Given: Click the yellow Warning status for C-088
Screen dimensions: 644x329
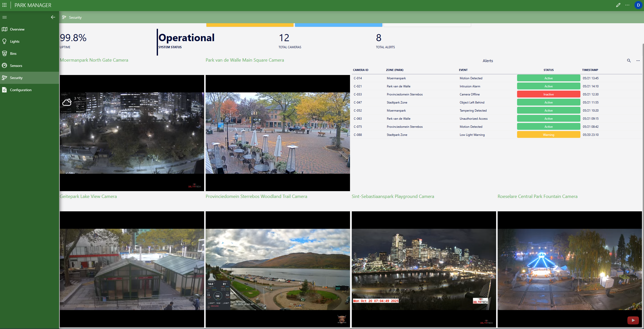Looking at the screenshot, I should tap(548, 135).
